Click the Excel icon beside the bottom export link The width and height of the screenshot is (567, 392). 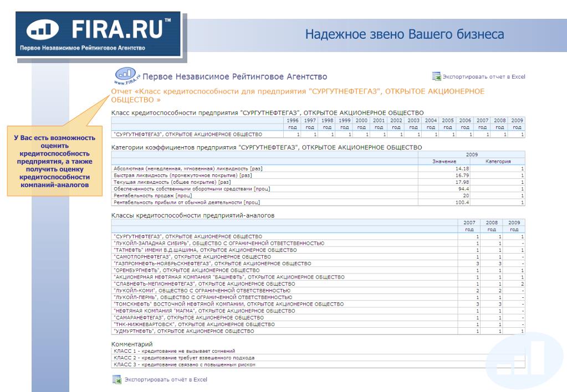[x=116, y=379]
